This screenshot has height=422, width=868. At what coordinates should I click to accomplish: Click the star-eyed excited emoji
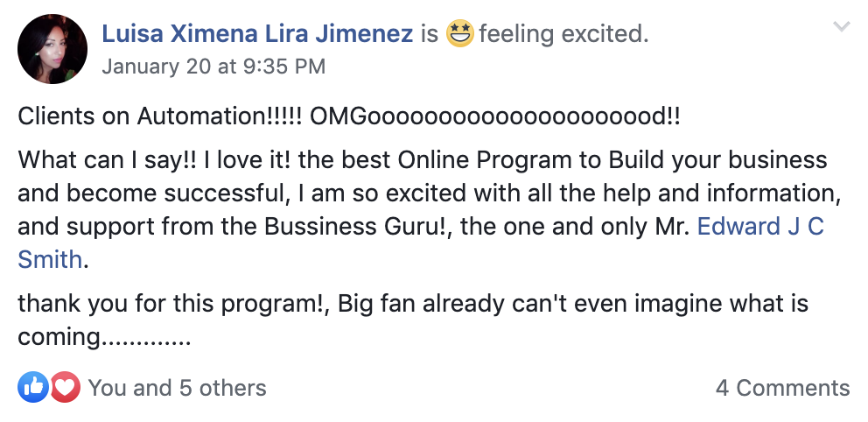459,35
